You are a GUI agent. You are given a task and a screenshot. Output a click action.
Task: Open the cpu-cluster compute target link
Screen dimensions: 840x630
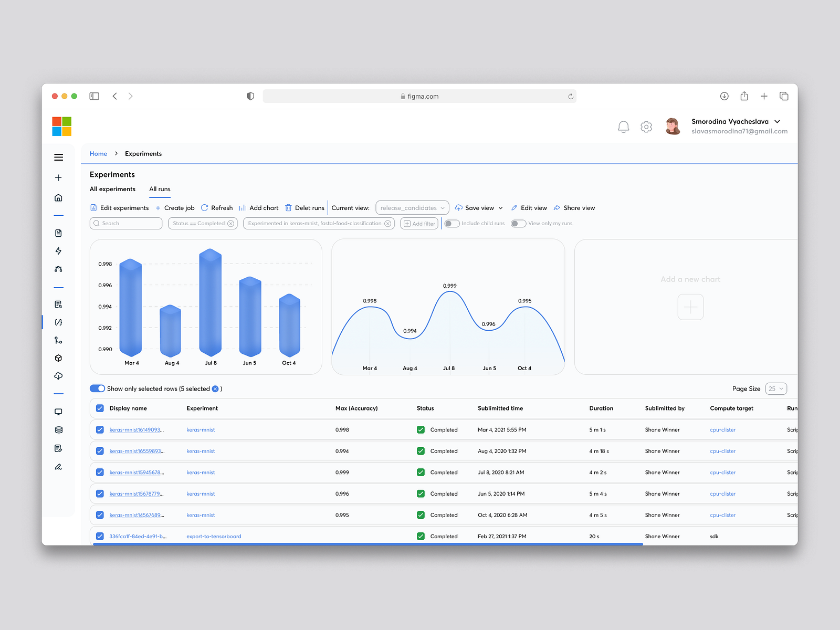[x=722, y=429]
